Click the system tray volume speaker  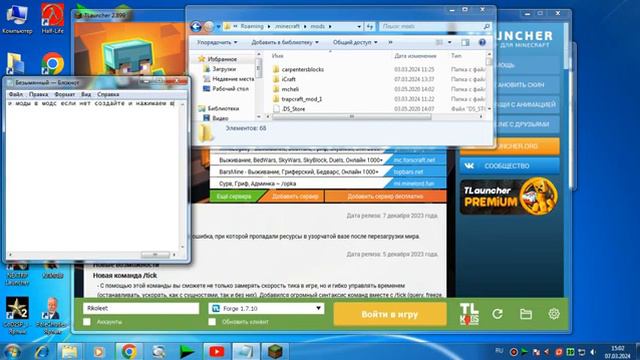point(593,352)
